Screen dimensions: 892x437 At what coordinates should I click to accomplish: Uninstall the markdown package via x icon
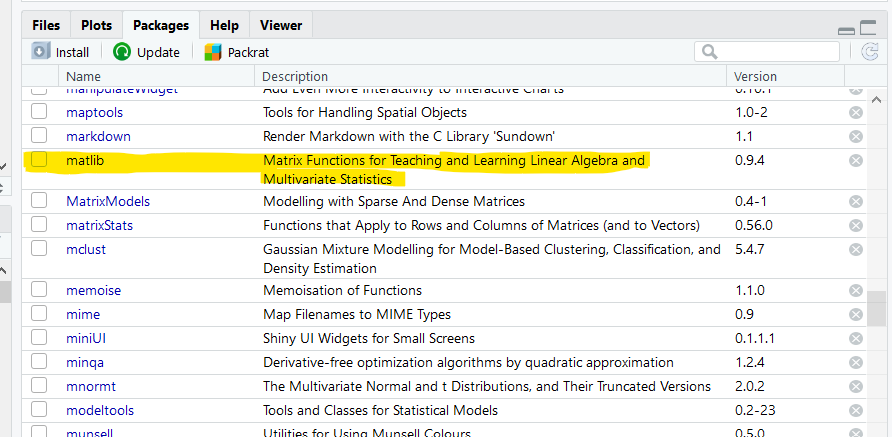tap(856, 136)
